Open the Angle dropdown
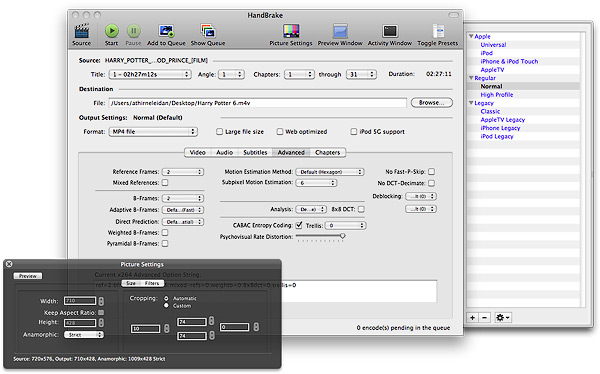The width and height of the screenshot is (600, 374). 231,74
